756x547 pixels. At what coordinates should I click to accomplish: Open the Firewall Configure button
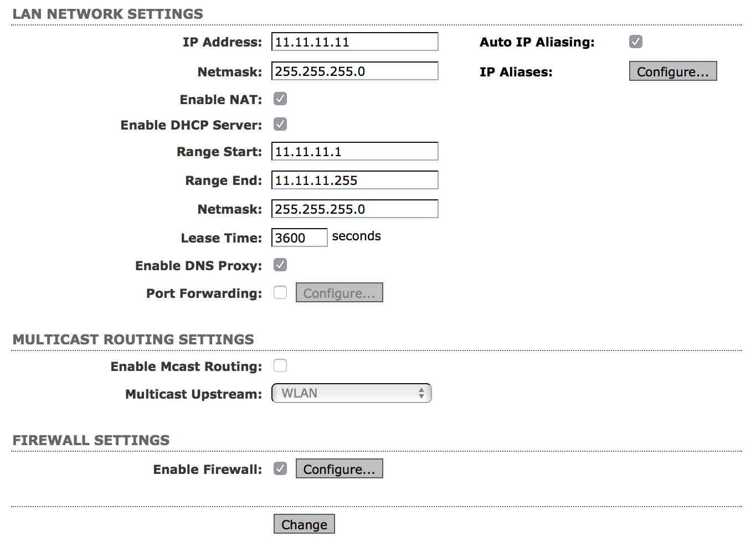pos(339,469)
